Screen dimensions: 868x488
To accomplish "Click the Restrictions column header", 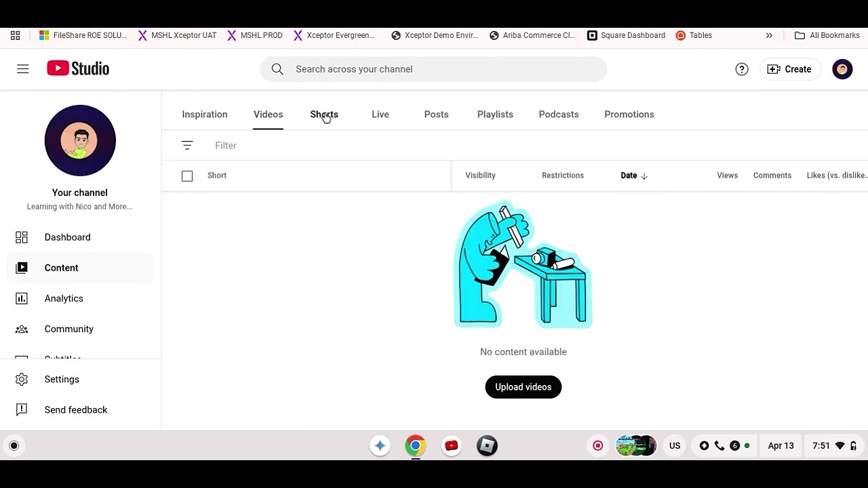I will point(563,176).
